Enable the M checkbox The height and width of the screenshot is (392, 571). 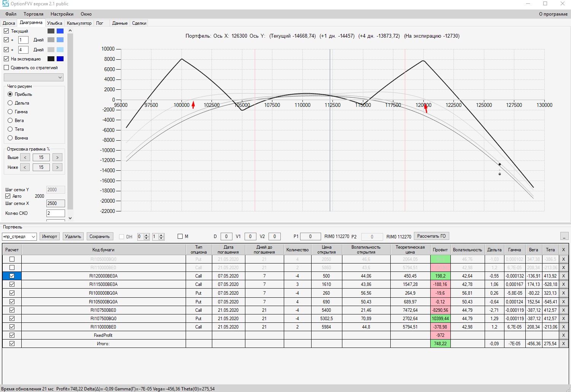(180, 236)
